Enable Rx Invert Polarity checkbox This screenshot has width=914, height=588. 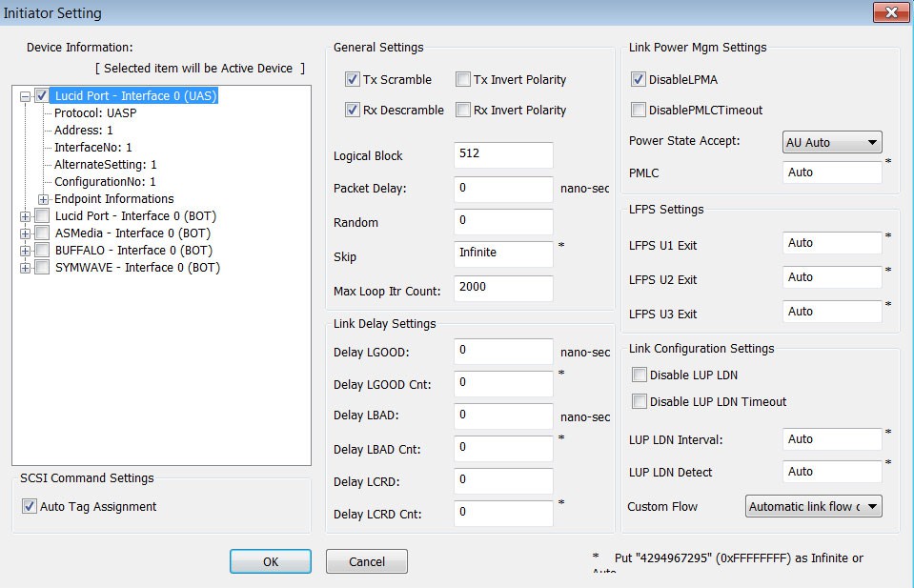point(463,110)
